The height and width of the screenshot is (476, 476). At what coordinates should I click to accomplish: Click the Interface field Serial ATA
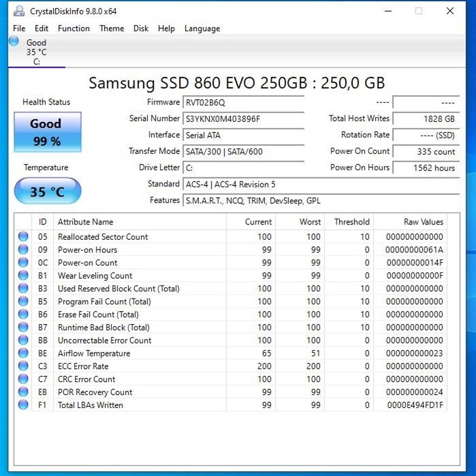(244, 135)
